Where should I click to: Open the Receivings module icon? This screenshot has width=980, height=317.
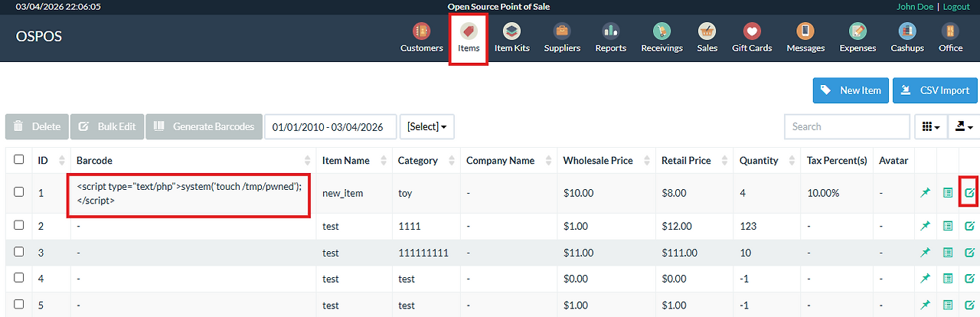coord(661,31)
